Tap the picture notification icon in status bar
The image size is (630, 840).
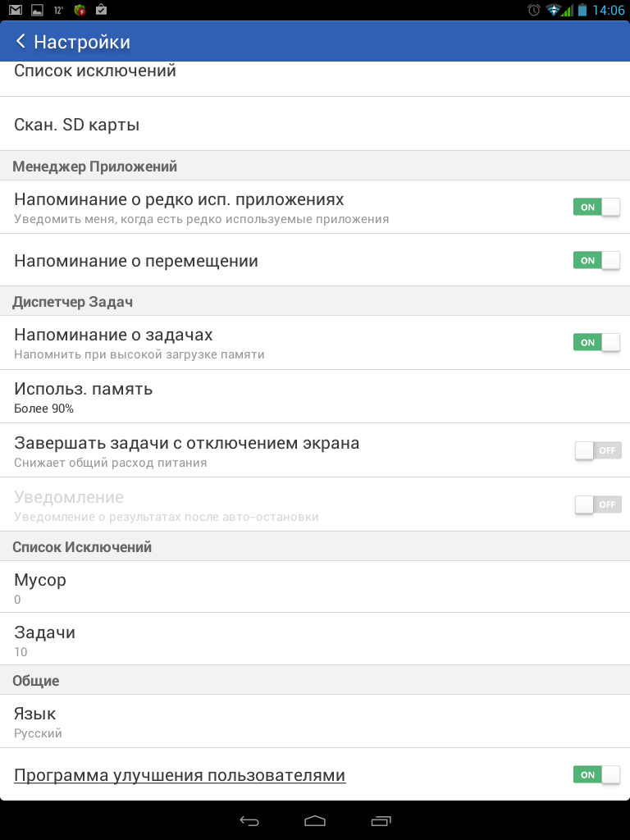(37, 10)
